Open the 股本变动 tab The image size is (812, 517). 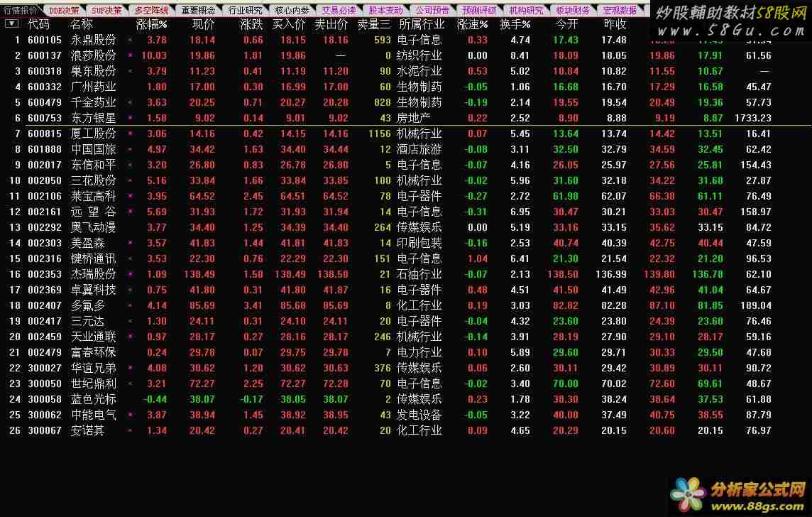pyautogui.click(x=385, y=10)
